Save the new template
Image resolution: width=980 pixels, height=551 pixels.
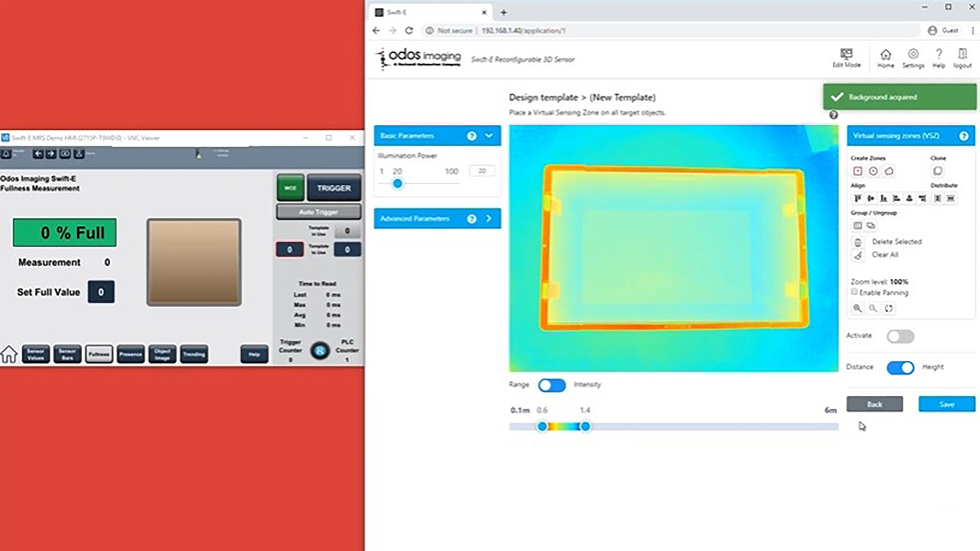[x=947, y=404]
